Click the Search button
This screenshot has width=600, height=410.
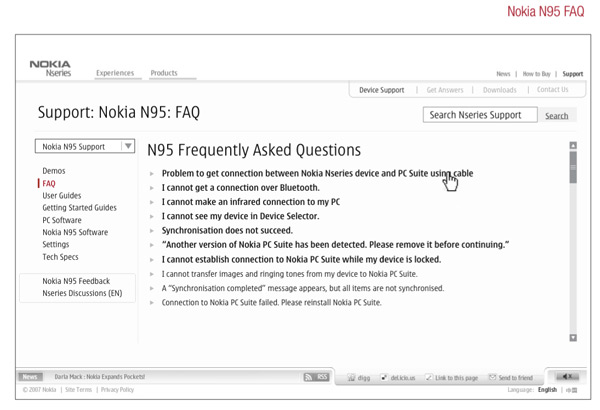(556, 116)
